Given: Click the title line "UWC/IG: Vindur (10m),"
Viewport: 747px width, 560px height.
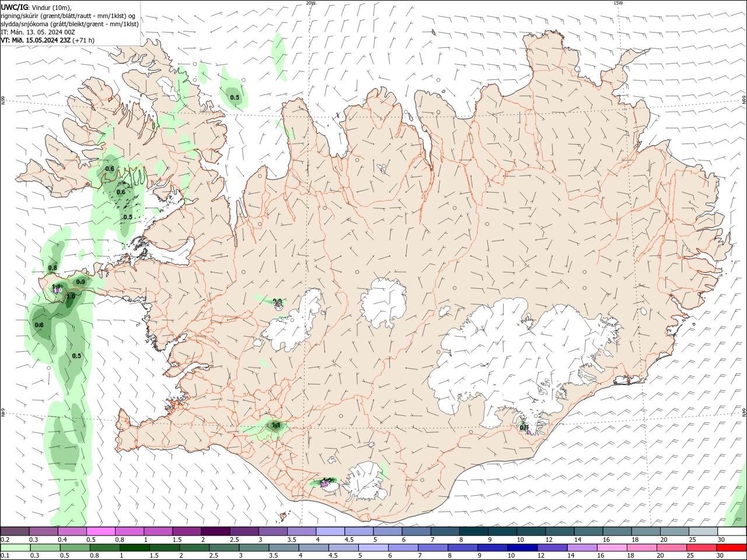Looking at the screenshot, I should (36, 7).
